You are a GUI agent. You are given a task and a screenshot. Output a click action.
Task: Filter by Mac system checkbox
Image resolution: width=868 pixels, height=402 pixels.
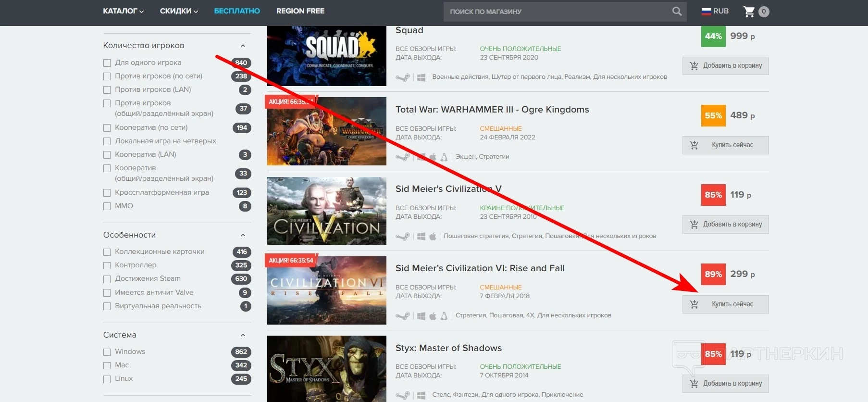point(107,365)
